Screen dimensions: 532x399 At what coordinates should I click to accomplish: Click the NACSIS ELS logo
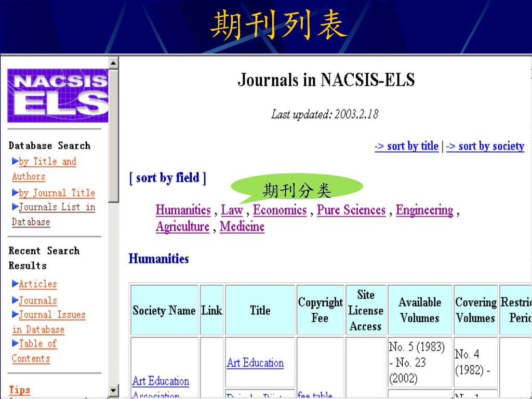coord(58,96)
